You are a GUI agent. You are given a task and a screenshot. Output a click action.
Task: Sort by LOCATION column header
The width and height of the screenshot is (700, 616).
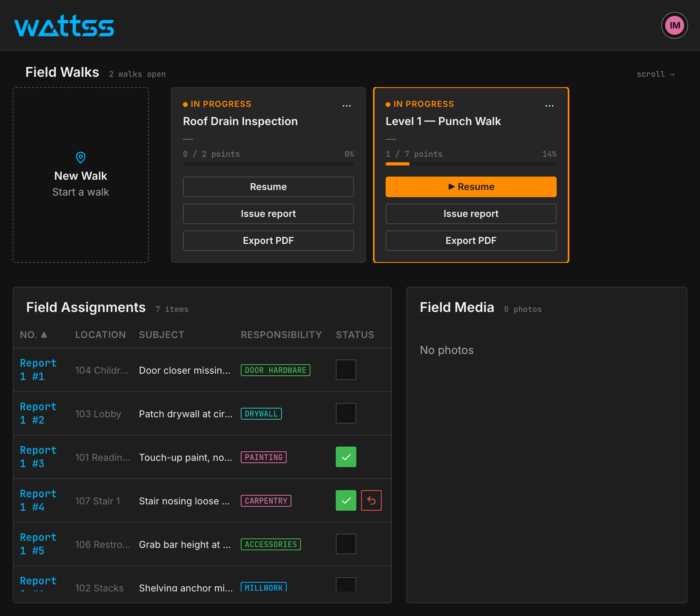pyautogui.click(x=101, y=335)
